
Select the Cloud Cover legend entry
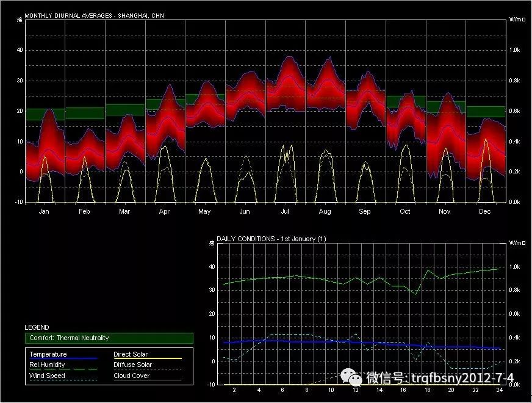pos(131,376)
